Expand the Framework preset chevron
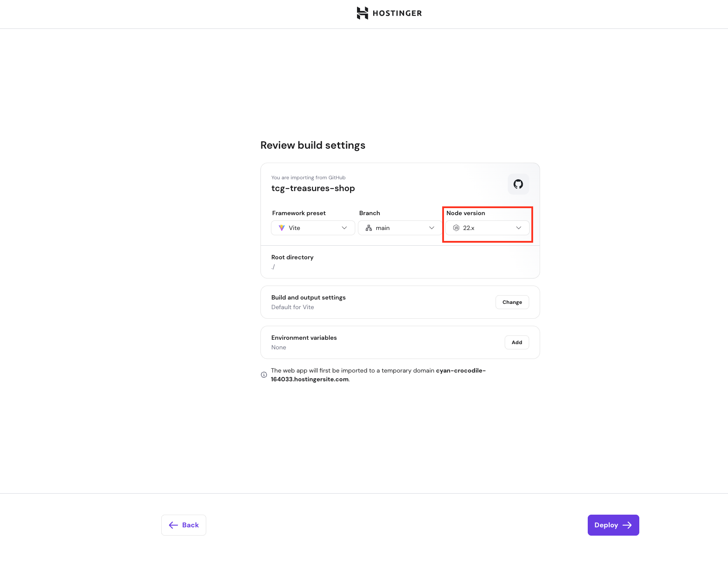 344,228
